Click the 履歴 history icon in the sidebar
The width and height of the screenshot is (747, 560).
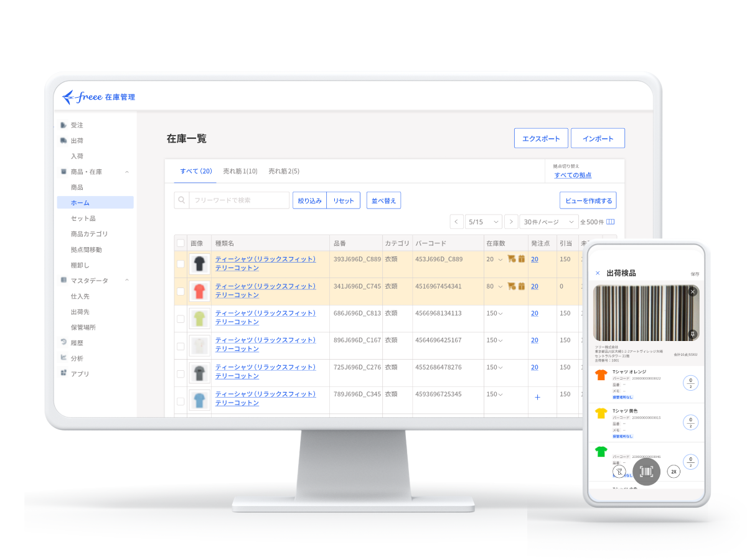[63, 342]
